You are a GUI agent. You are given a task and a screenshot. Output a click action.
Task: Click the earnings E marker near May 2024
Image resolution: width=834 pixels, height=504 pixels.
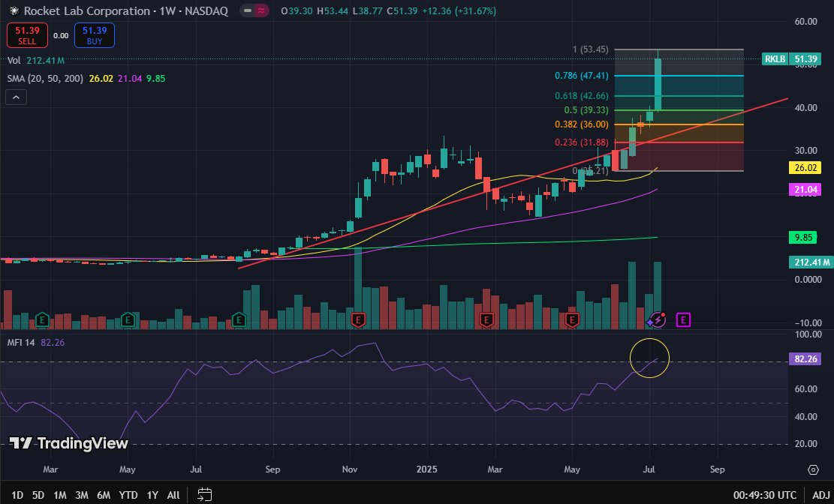coord(127,320)
